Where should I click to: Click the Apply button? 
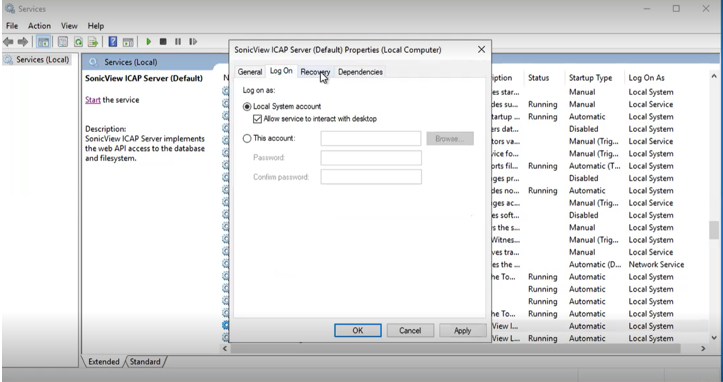click(x=462, y=330)
